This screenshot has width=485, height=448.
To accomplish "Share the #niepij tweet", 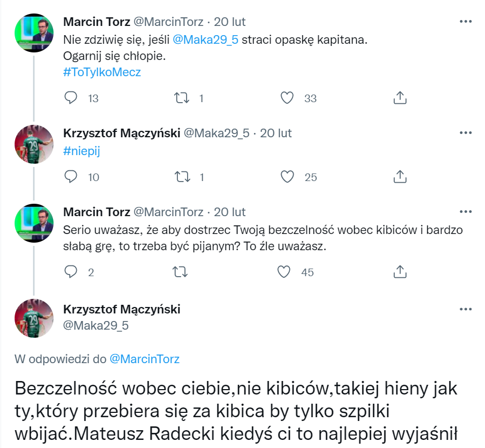I will [399, 177].
